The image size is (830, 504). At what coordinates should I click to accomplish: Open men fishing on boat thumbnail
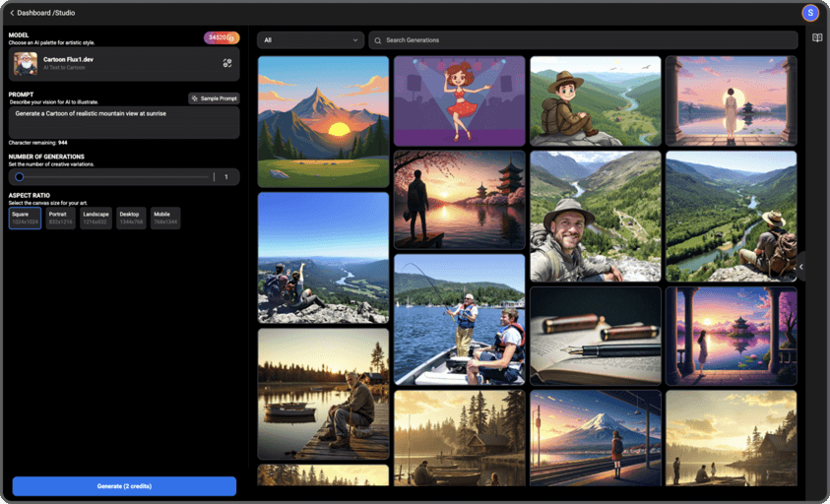pyautogui.click(x=459, y=320)
